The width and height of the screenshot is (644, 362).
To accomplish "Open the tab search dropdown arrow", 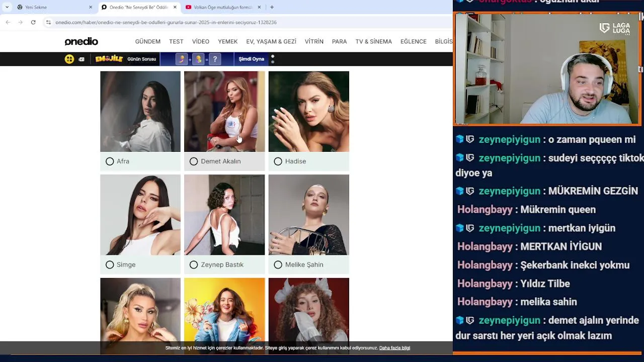I will pyautogui.click(x=7, y=7).
